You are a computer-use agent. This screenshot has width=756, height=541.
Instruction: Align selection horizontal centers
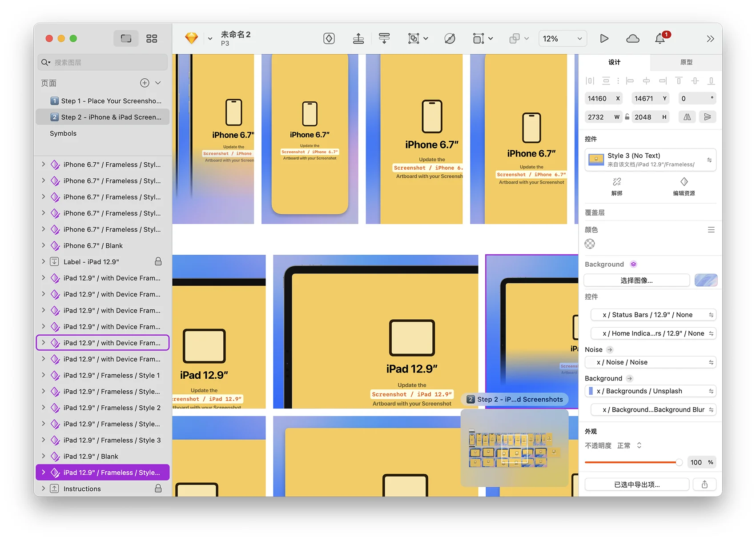pyautogui.click(x=646, y=80)
